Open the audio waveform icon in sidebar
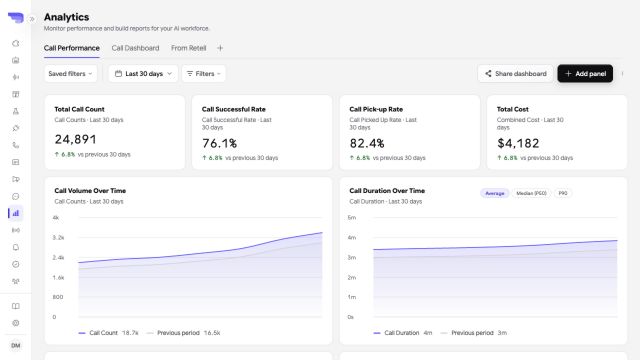This screenshot has height=360, width=640. coord(16,77)
